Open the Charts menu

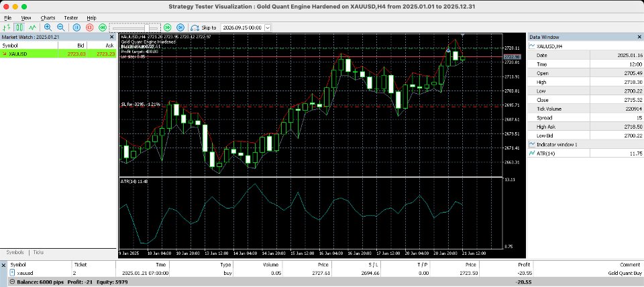tap(48, 18)
